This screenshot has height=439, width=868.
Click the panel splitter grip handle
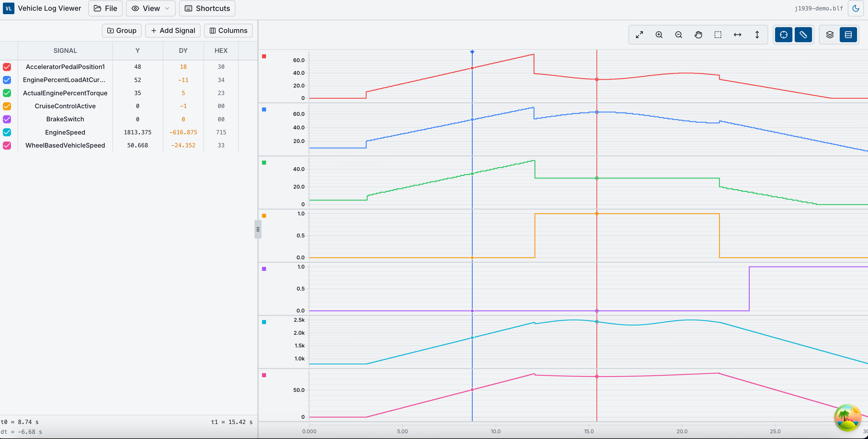tap(258, 229)
